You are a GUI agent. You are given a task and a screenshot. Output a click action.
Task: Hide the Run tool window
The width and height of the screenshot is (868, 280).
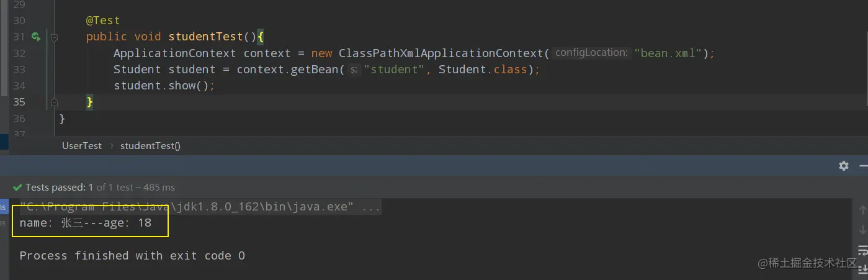point(864,165)
